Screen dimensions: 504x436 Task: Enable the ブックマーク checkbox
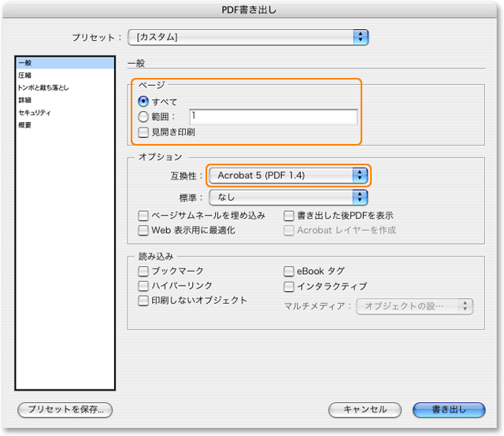[x=143, y=271]
